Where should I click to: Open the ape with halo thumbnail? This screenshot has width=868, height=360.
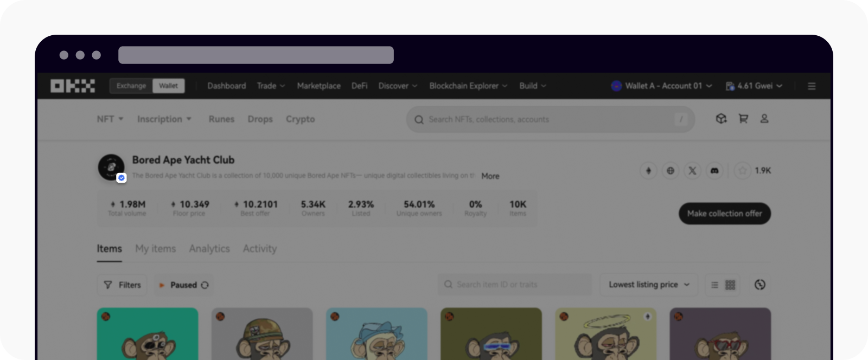(x=605, y=334)
